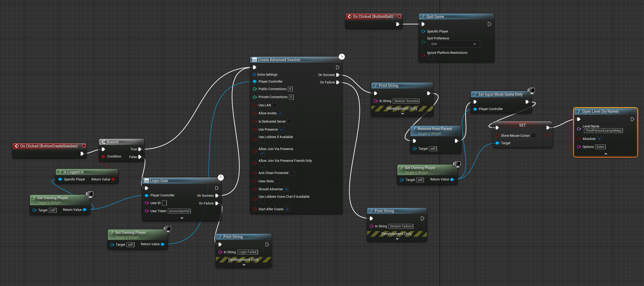
Task: Select the Quit Game node title
Action: 435,17
